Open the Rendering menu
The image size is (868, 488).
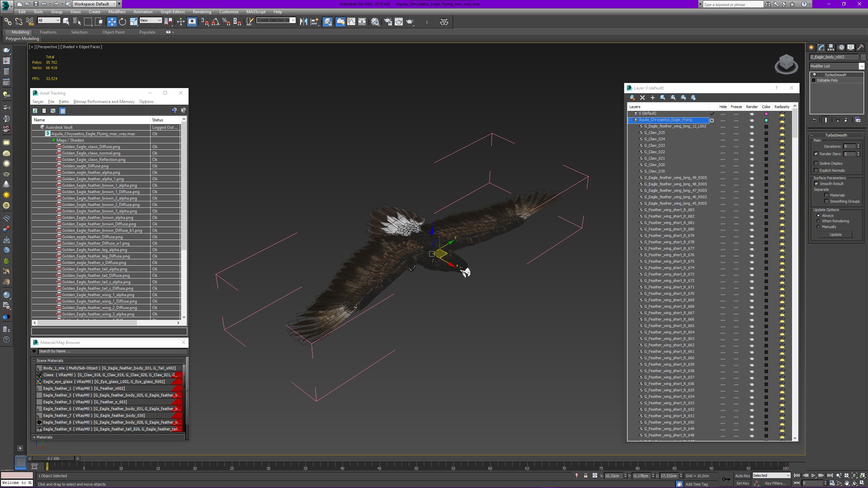[202, 12]
